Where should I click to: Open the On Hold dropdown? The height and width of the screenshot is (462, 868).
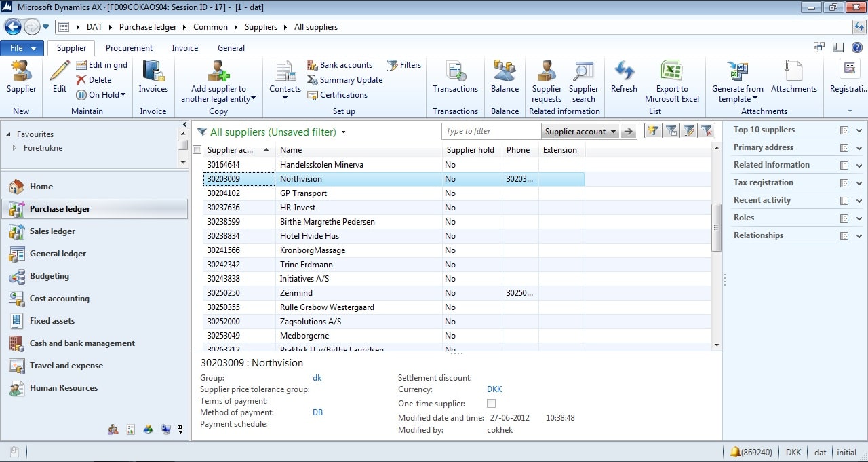click(x=100, y=95)
